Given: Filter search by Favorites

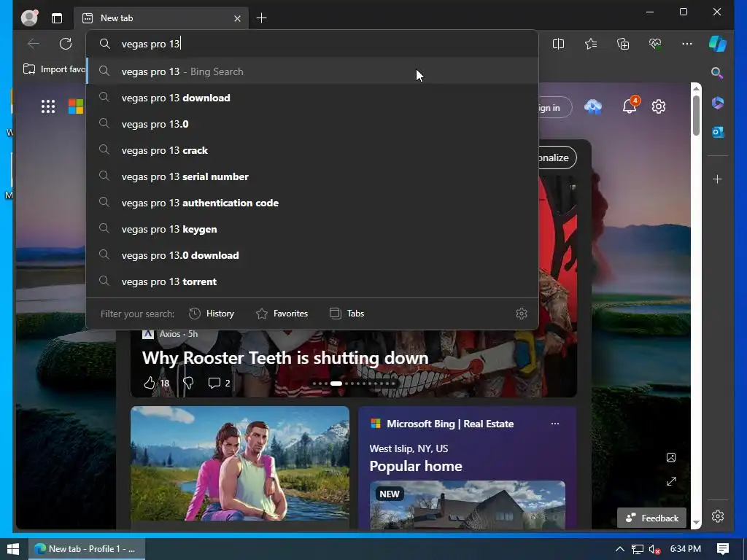Looking at the screenshot, I should (x=282, y=314).
